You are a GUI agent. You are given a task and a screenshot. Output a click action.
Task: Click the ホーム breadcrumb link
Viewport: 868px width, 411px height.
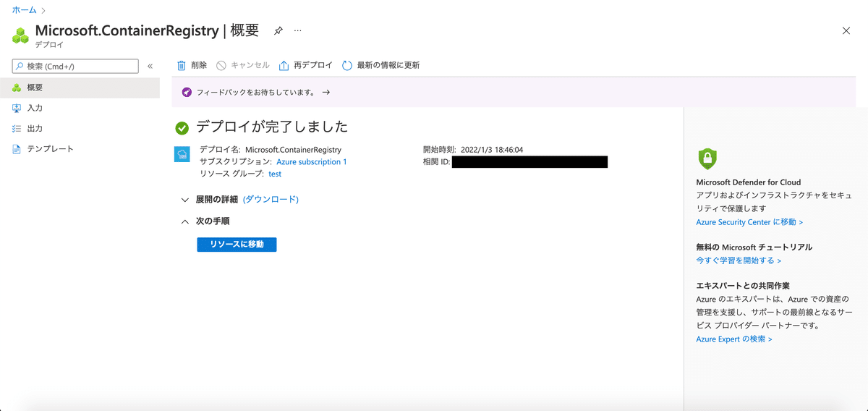point(24,10)
